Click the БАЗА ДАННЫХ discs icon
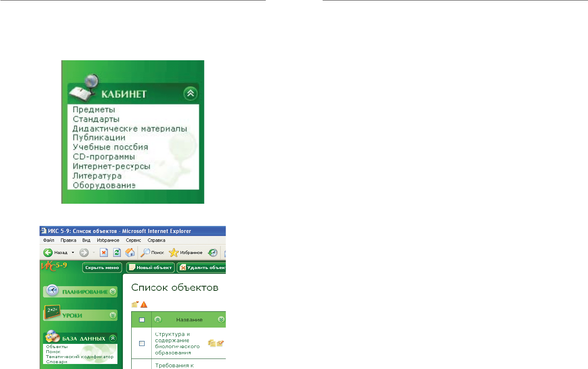 (53, 336)
